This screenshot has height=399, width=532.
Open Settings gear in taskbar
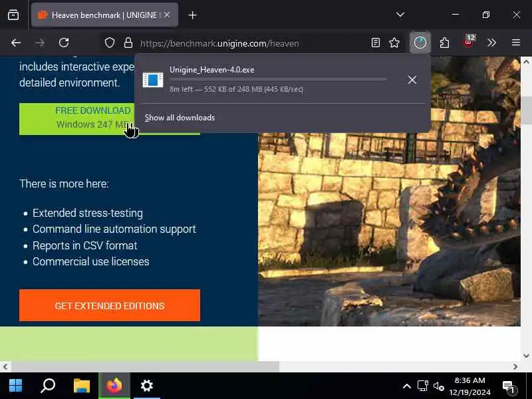[146, 386]
